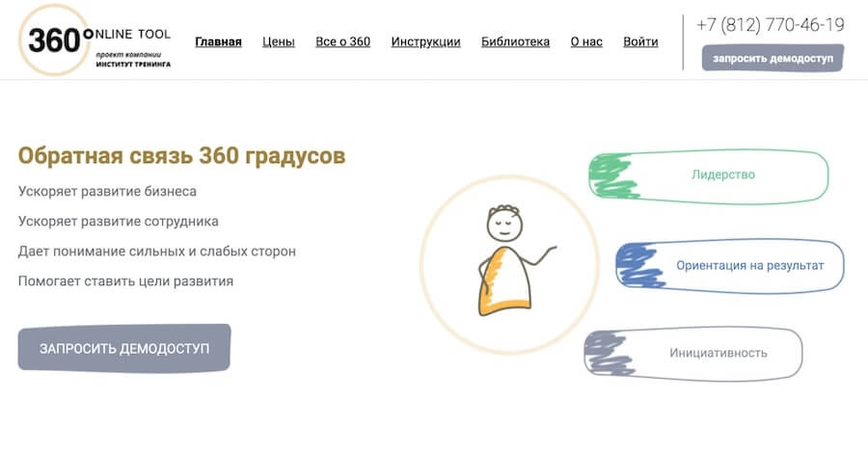Click the Институт Тренинга company caption

[x=133, y=65]
